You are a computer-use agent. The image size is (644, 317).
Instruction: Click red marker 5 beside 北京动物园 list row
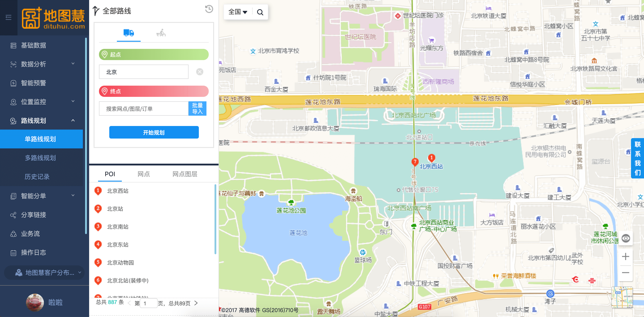click(98, 263)
